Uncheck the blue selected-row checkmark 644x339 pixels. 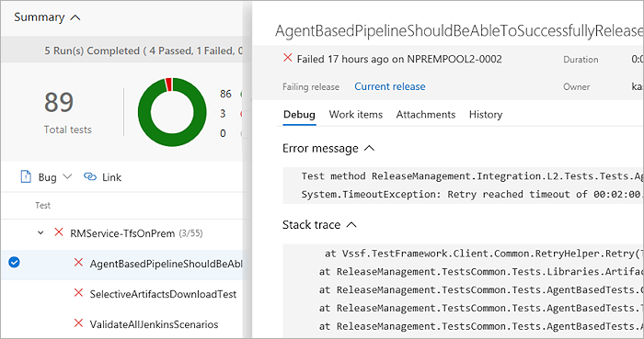[14, 262]
